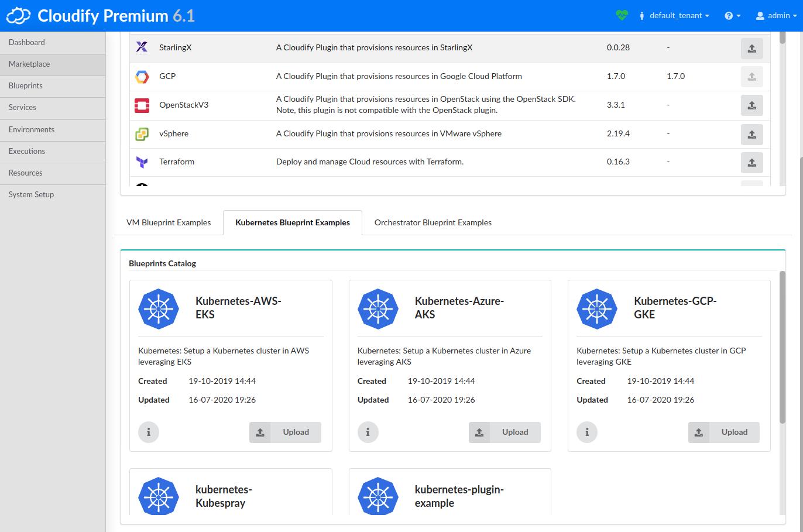Upload the Kubernetes-GCP-GKE blueprint

(x=723, y=432)
